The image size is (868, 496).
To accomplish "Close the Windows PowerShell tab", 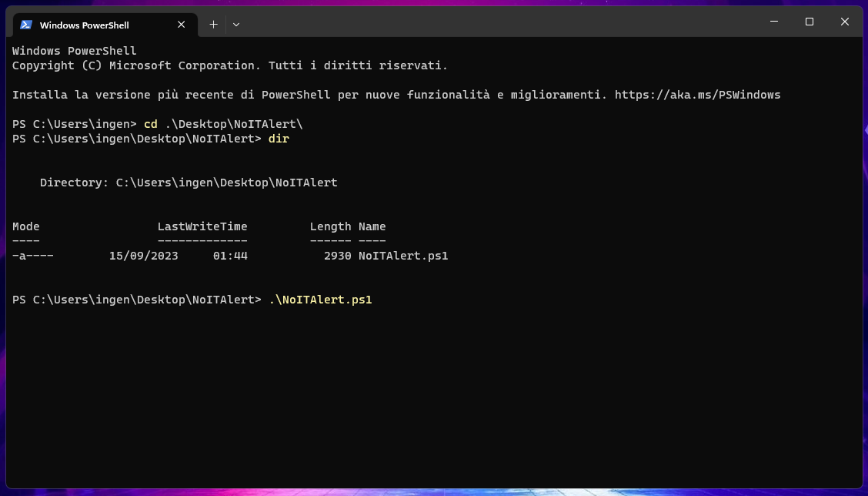I will (181, 25).
